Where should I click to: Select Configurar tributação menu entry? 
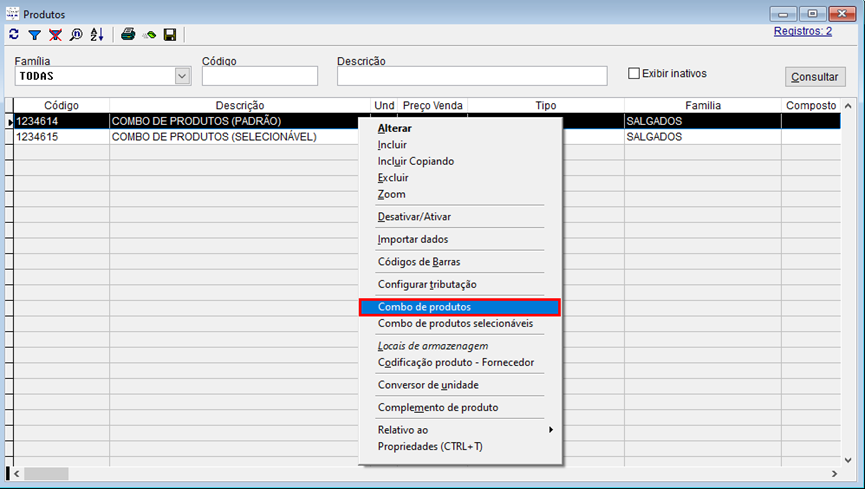click(x=427, y=285)
